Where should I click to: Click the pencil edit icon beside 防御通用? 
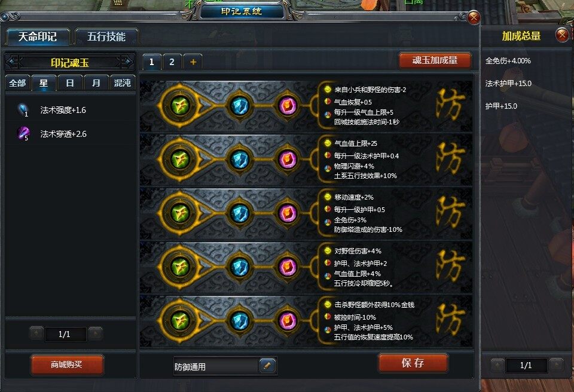pyautogui.click(x=267, y=366)
